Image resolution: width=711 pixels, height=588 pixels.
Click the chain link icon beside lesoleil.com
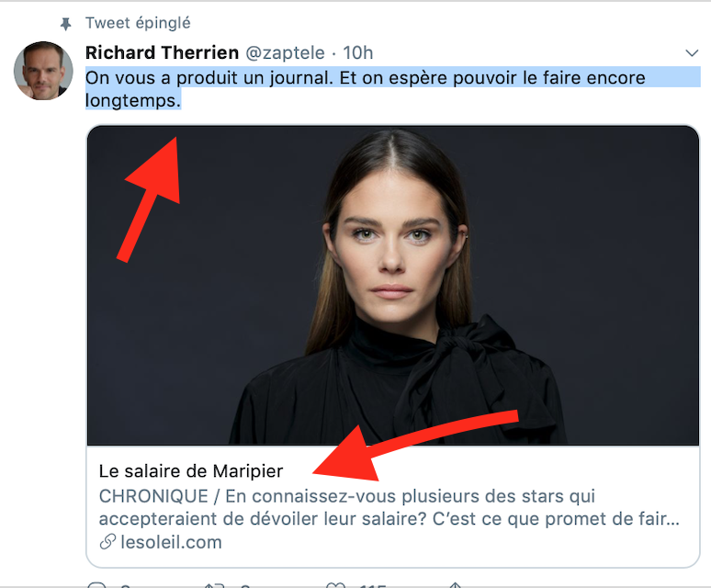click(x=107, y=542)
